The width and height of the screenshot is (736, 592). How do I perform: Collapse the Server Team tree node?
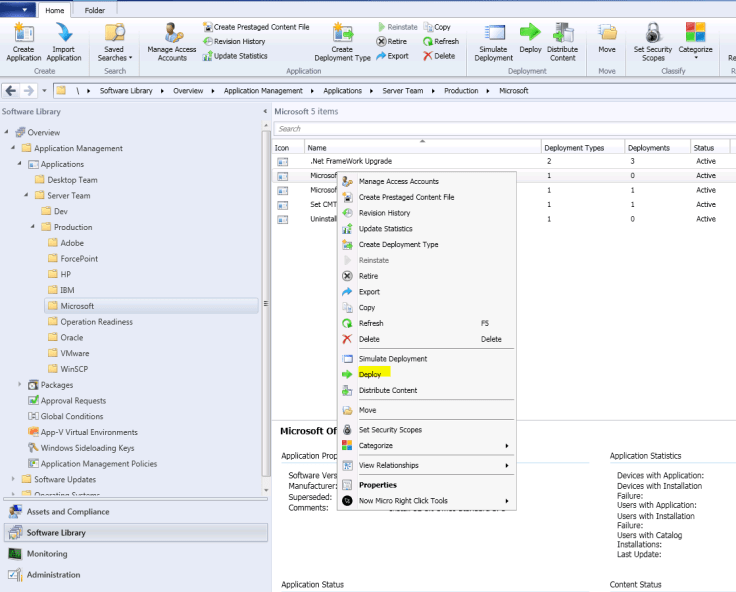[27, 196]
